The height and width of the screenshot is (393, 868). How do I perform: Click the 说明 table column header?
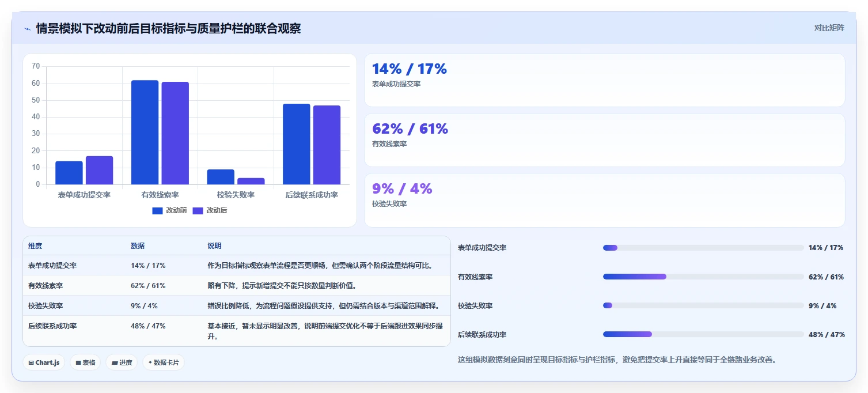tap(214, 246)
